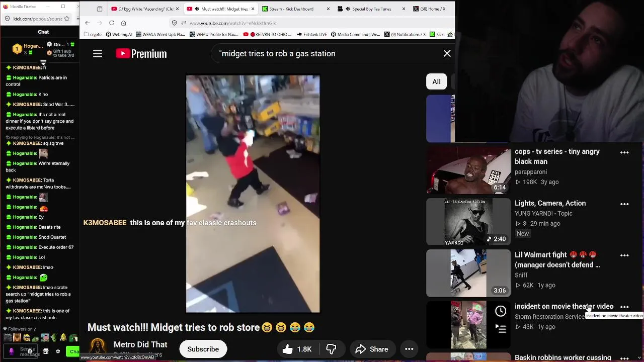
Task: Click the main video player
Action: [x=253, y=194]
